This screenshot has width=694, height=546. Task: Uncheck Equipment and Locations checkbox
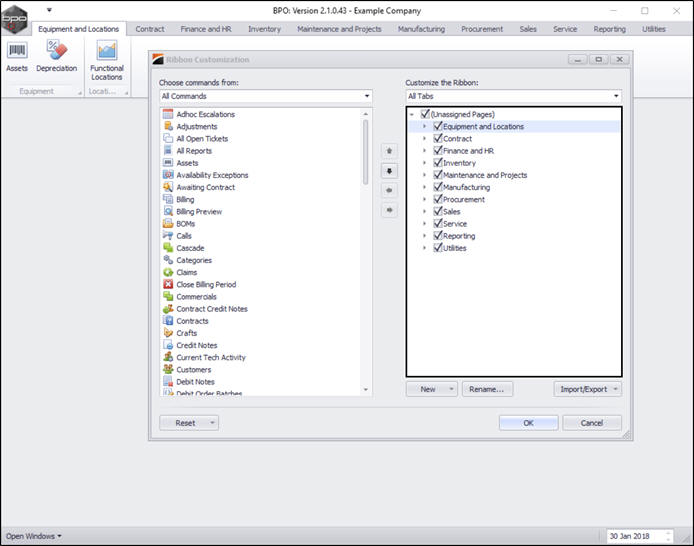(438, 126)
